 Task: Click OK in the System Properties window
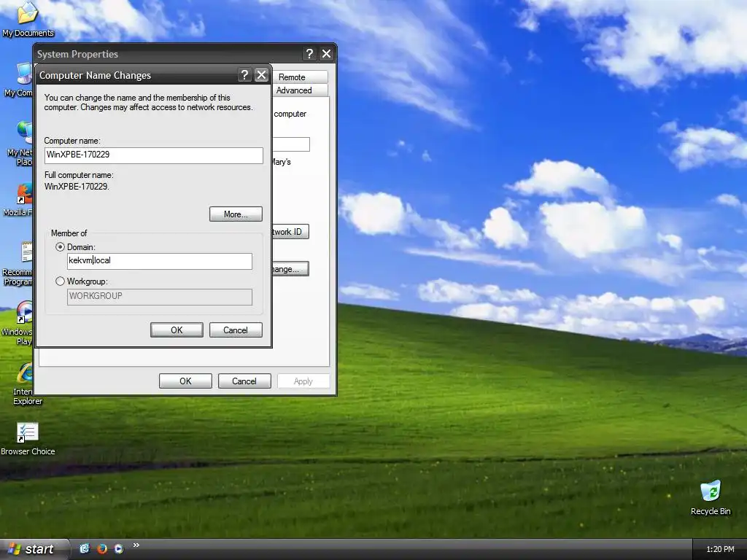coord(185,381)
